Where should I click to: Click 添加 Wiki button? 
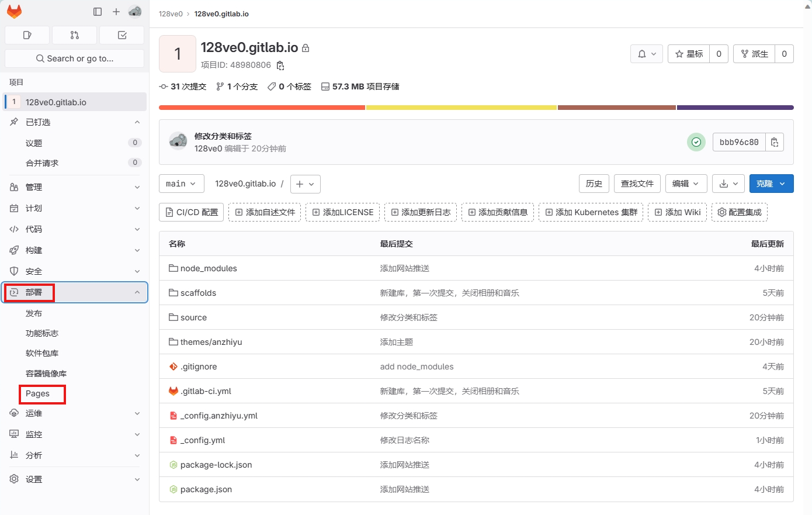(677, 212)
